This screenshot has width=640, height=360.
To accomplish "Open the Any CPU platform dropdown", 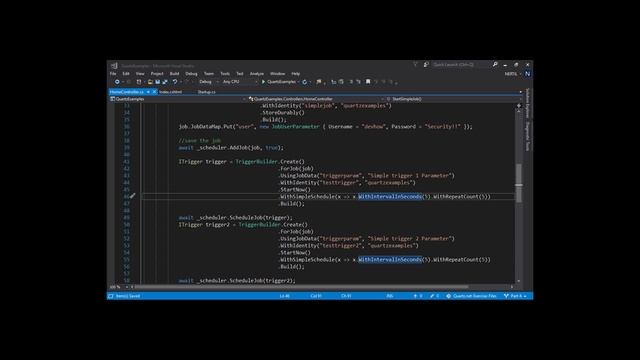I will (x=240, y=82).
